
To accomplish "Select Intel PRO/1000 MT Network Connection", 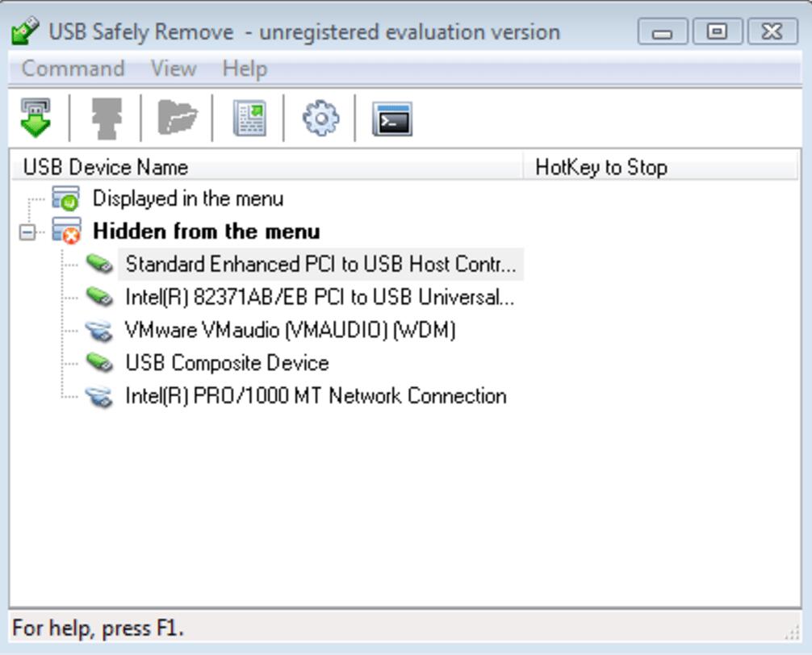I will point(316,396).
